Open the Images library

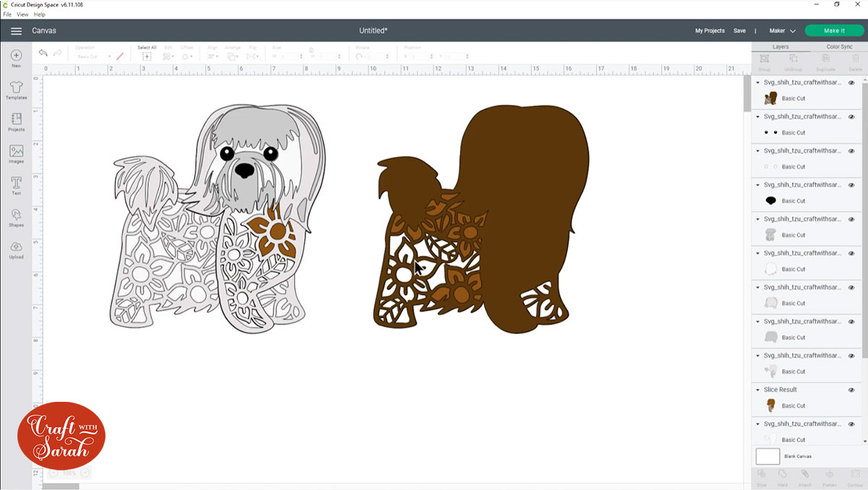[16, 153]
